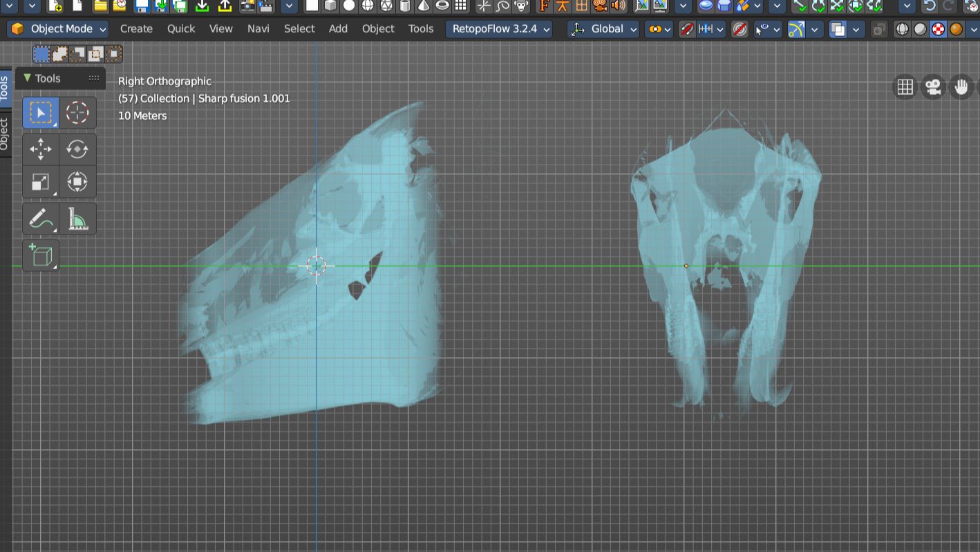Screen dimensions: 980x552
Task: Open the Add menu
Action: pos(338,29)
